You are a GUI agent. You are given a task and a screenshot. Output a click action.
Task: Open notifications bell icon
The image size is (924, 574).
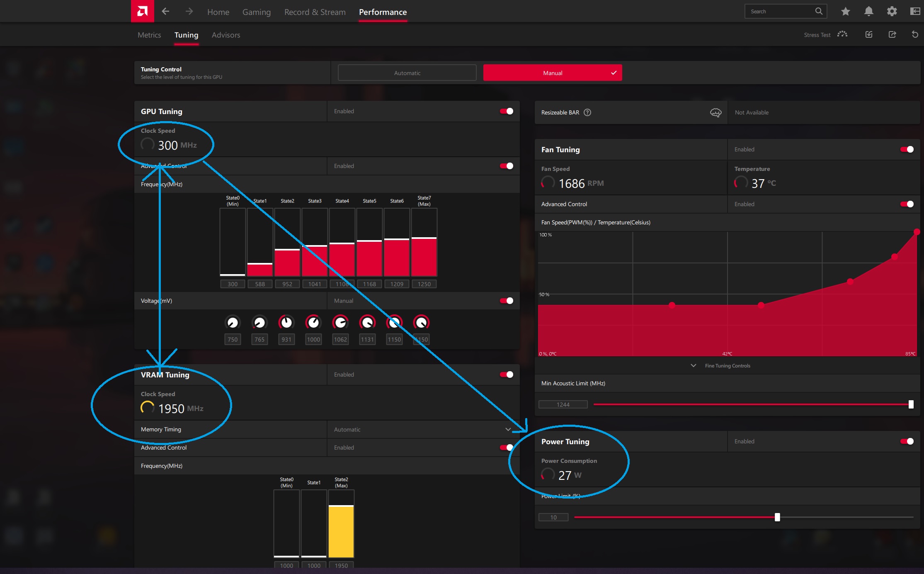868,12
